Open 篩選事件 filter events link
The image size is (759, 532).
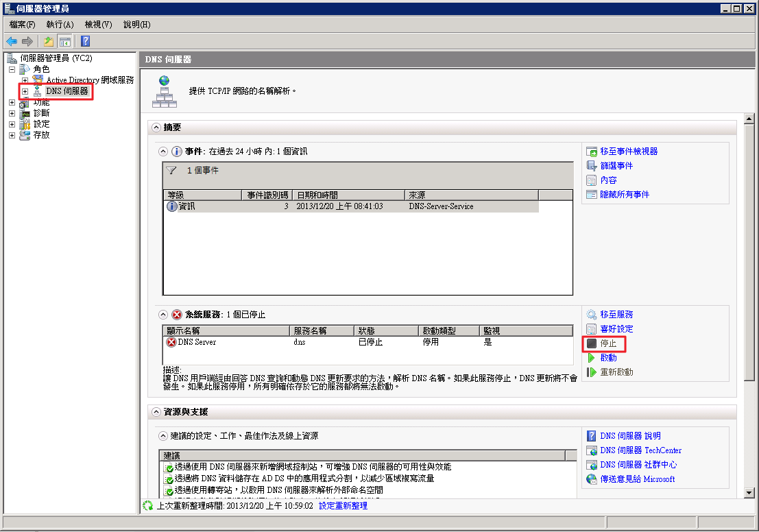[616, 166]
